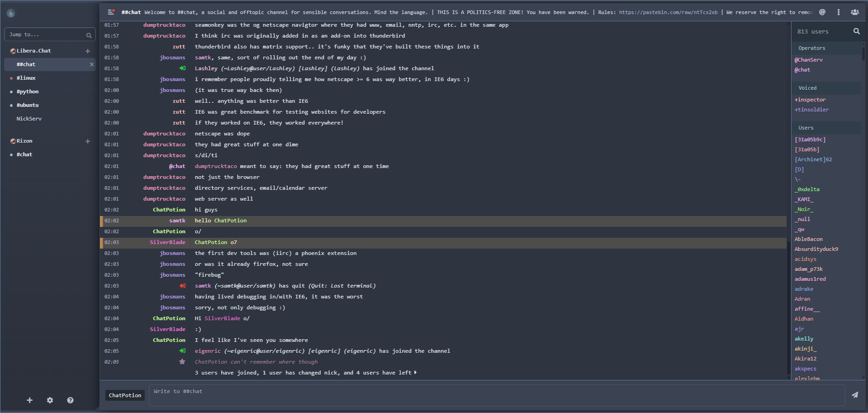Click user Absurdityduck9 in the user list
This screenshot has height=413, width=868.
coord(816,249)
